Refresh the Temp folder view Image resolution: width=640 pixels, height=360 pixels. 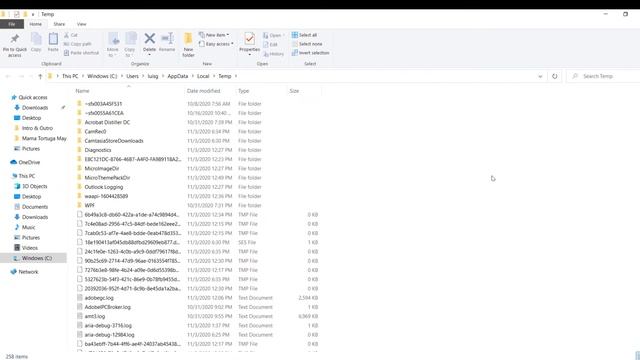click(554, 76)
